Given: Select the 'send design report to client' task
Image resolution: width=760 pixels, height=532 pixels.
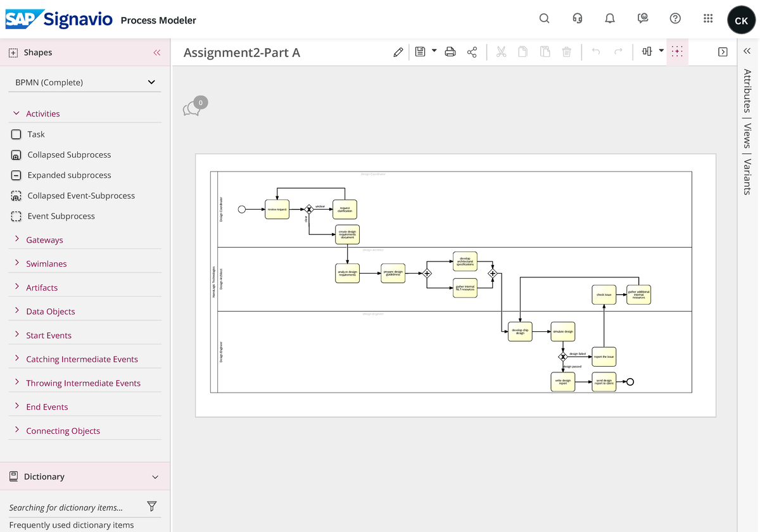Looking at the screenshot, I should (x=604, y=382).
